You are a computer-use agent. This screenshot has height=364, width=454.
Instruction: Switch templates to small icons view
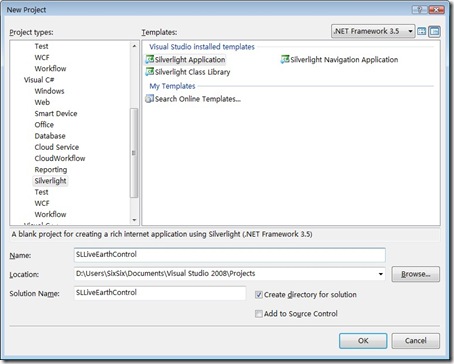tap(434, 32)
